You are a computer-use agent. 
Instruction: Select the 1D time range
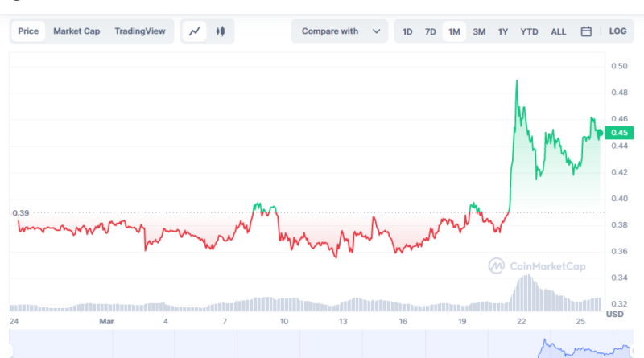(x=407, y=31)
